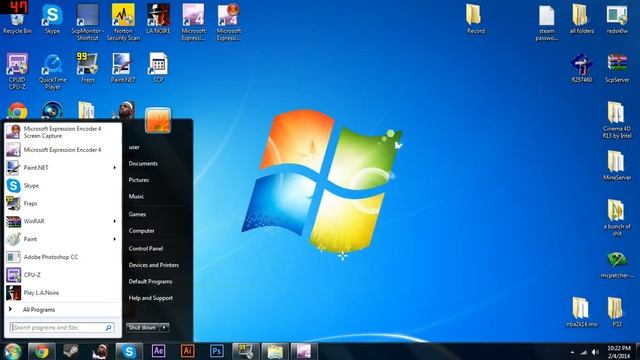Expand All Programs in the Start menu
The width and height of the screenshot is (640, 360).
[x=62, y=310]
